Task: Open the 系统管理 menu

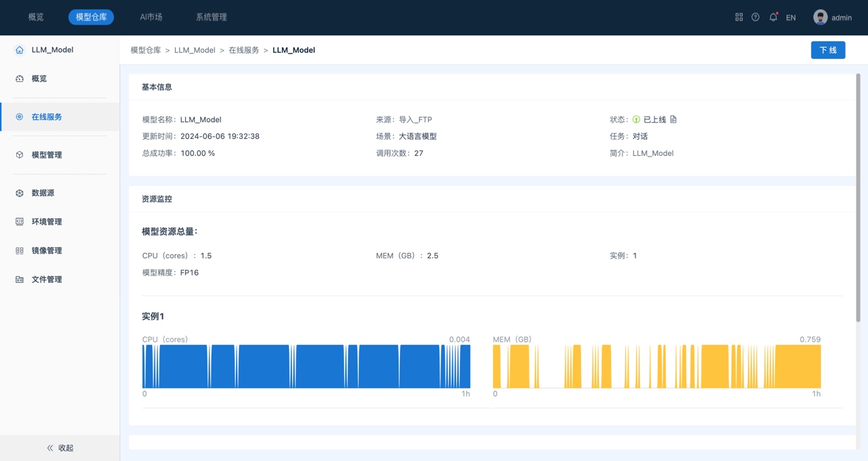Action: coord(211,18)
